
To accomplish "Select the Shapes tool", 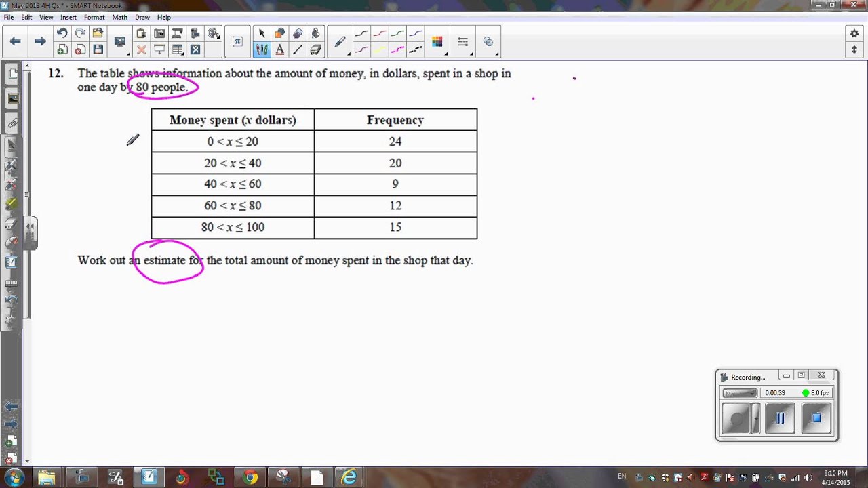I will pos(279,33).
